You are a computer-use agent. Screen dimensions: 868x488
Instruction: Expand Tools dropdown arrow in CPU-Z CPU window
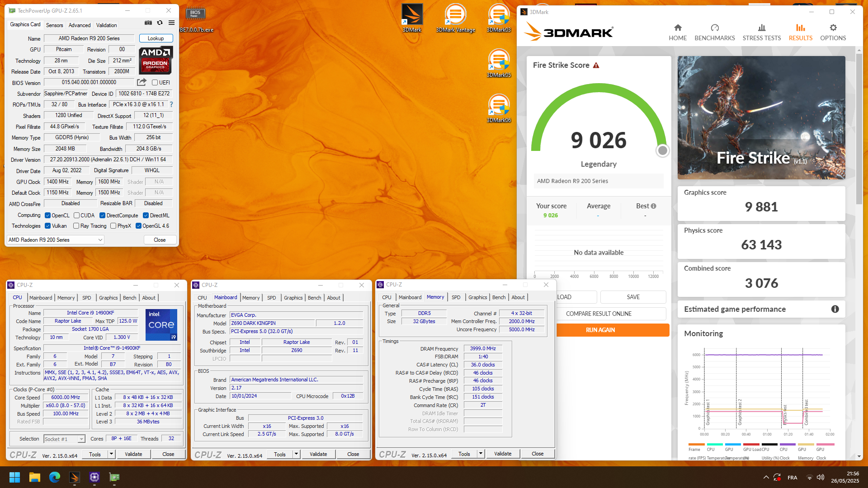tap(111, 454)
